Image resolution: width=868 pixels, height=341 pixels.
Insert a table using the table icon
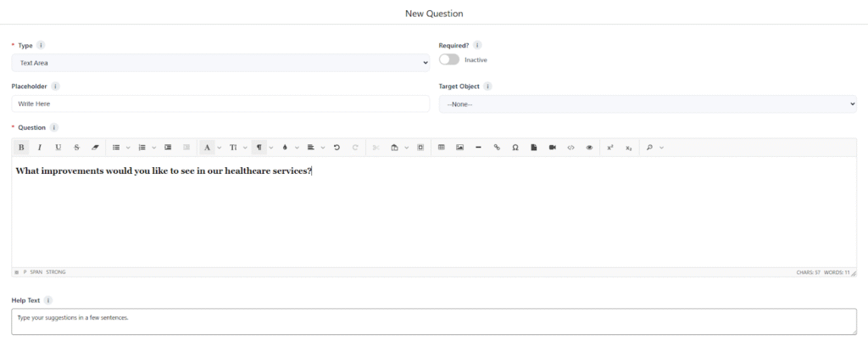point(441,148)
